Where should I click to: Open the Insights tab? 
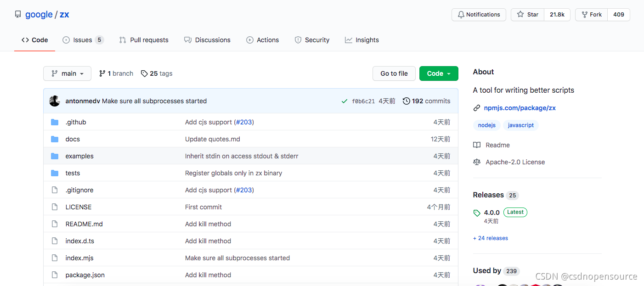(x=362, y=40)
